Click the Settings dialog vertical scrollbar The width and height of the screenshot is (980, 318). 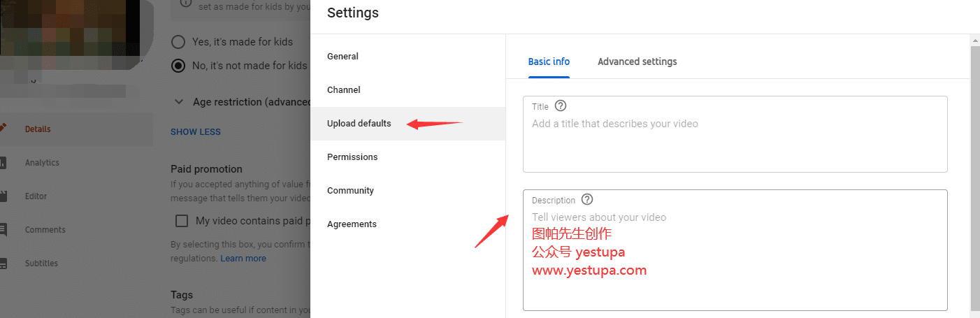(975, 175)
